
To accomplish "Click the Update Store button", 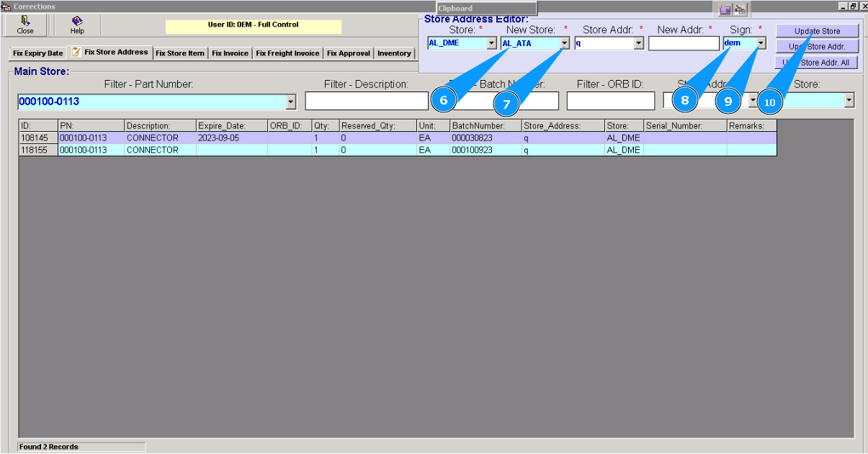I will 817,31.
